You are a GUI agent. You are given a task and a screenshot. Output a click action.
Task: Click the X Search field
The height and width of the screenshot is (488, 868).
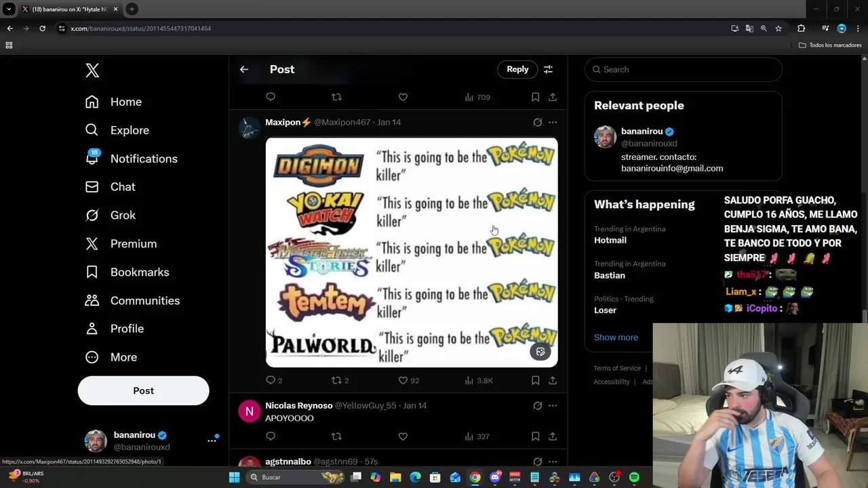684,69
